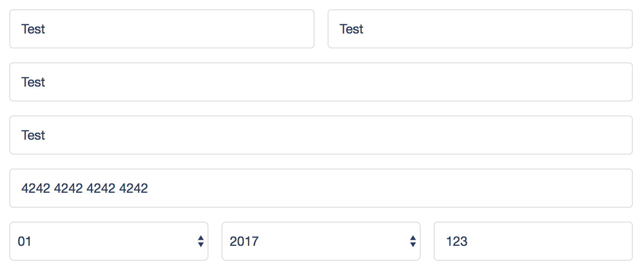Place cursor on the 123 text
The height and width of the screenshot is (271, 644).
pyautogui.click(x=456, y=242)
